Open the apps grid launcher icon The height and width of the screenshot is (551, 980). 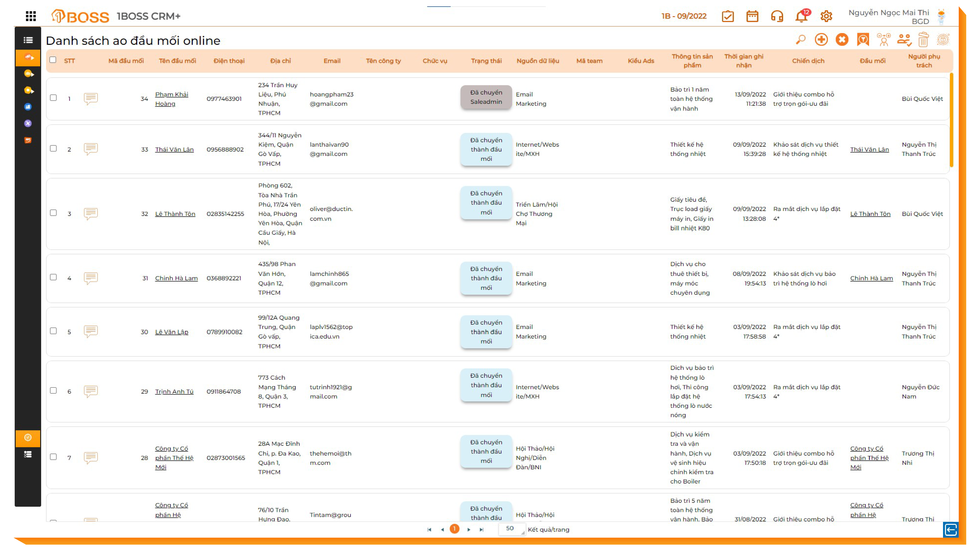31,16
